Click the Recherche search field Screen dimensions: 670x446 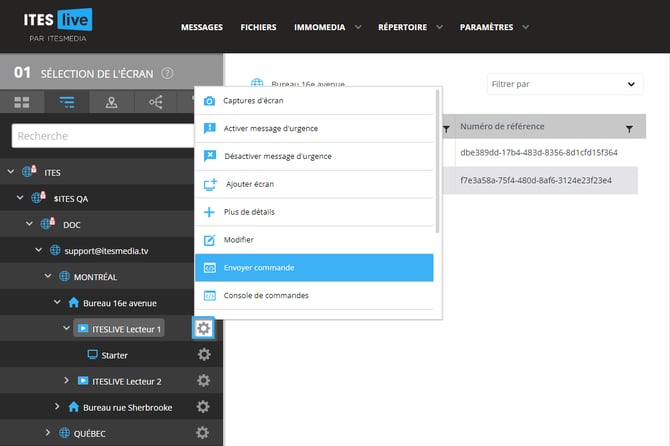point(100,135)
